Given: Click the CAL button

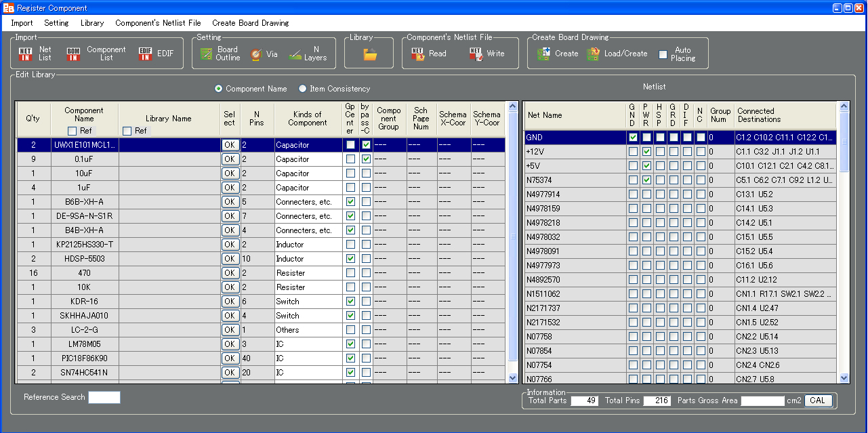Looking at the screenshot, I should [818, 400].
